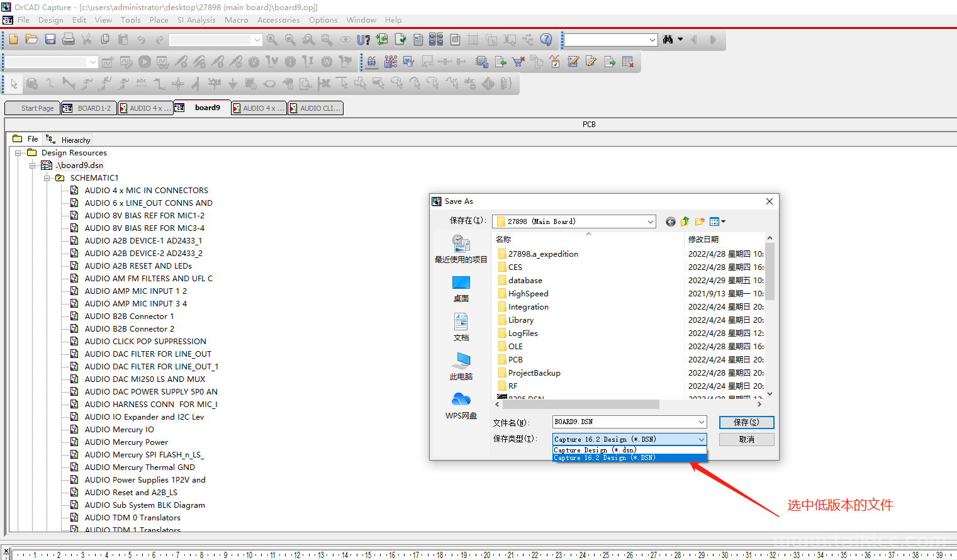Open the Design menu

click(50, 20)
